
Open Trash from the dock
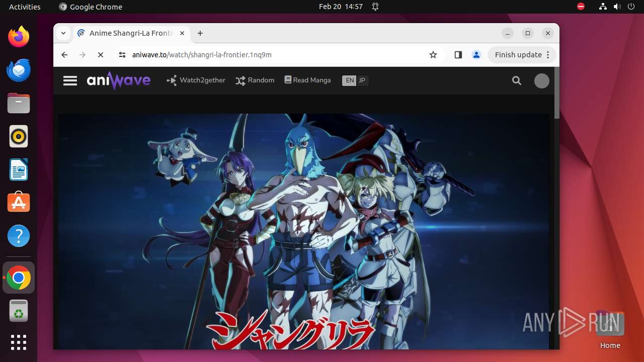[x=19, y=311]
